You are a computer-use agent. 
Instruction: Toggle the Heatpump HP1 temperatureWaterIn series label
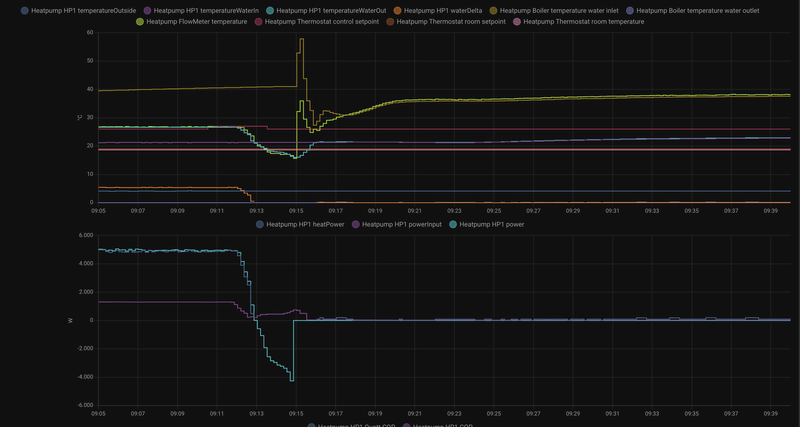pyautogui.click(x=206, y=10)
